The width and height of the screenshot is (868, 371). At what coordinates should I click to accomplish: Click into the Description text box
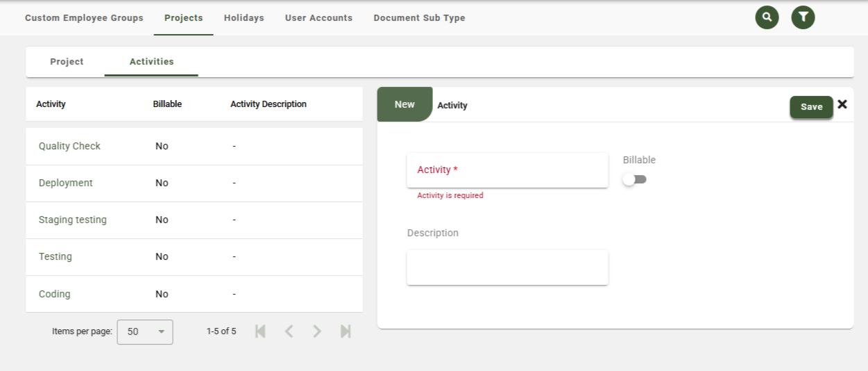pos(507,267)
